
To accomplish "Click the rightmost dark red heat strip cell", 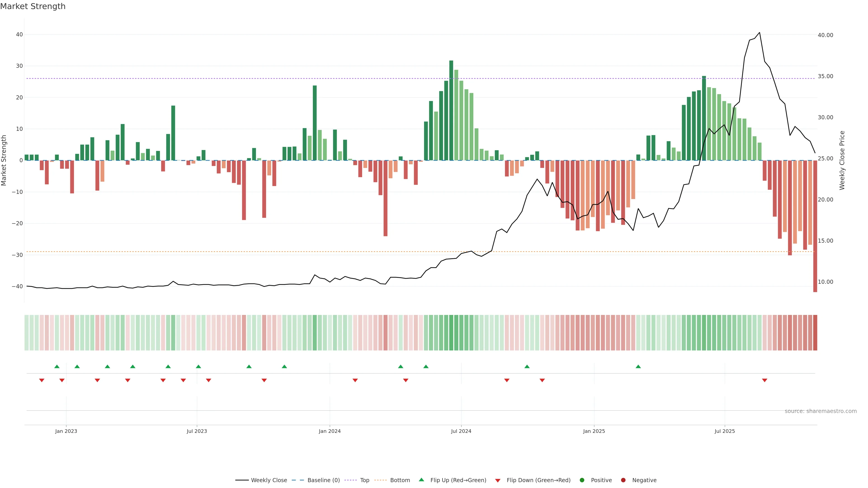I will pos(815,332).
